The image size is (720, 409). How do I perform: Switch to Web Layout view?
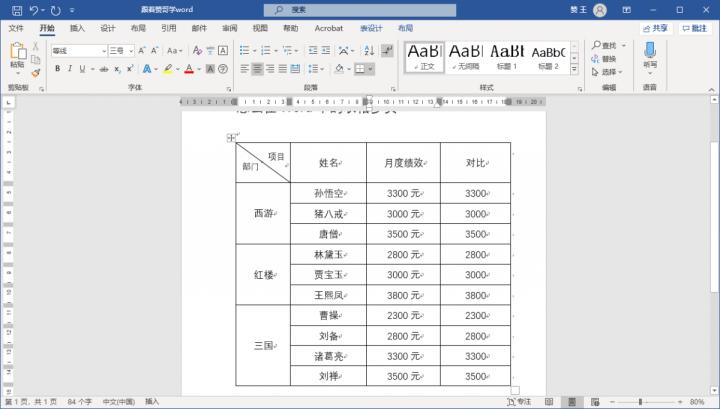coord(595,402)
